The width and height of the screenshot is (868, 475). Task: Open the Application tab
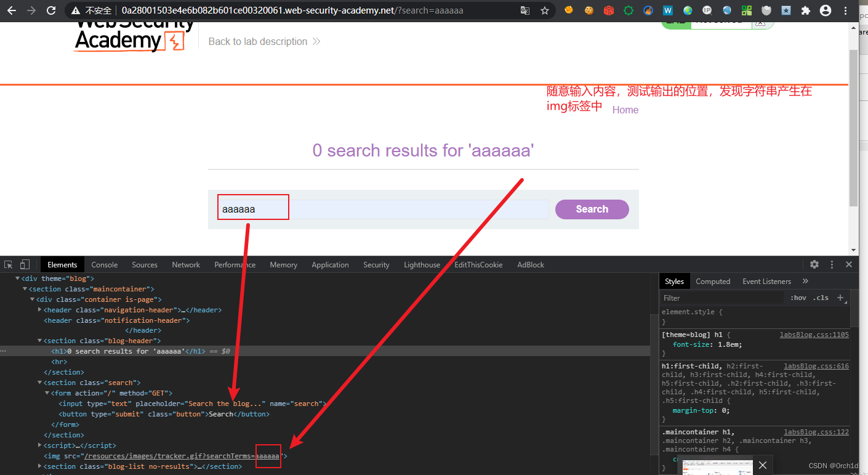tap(330, 265)
